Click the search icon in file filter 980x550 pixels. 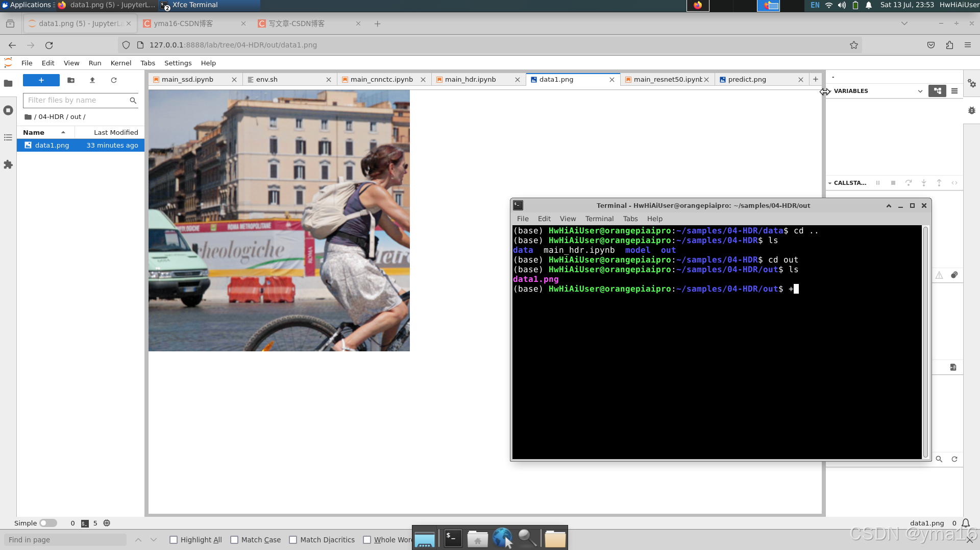[x=133, y=101]
